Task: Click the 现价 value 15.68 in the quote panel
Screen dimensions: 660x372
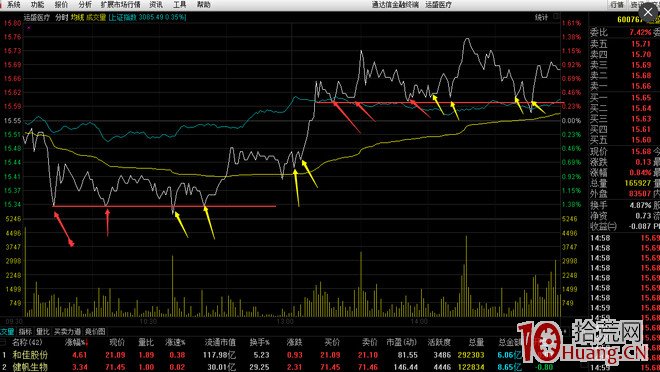Action: pyautogui.click(x=641, y=151)
